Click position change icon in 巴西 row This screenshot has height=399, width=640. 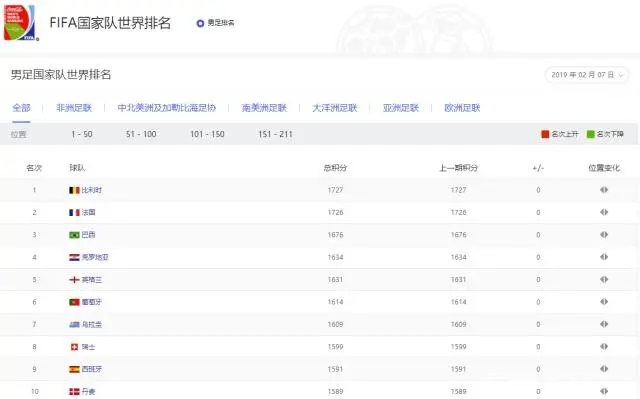coord(604,235)
